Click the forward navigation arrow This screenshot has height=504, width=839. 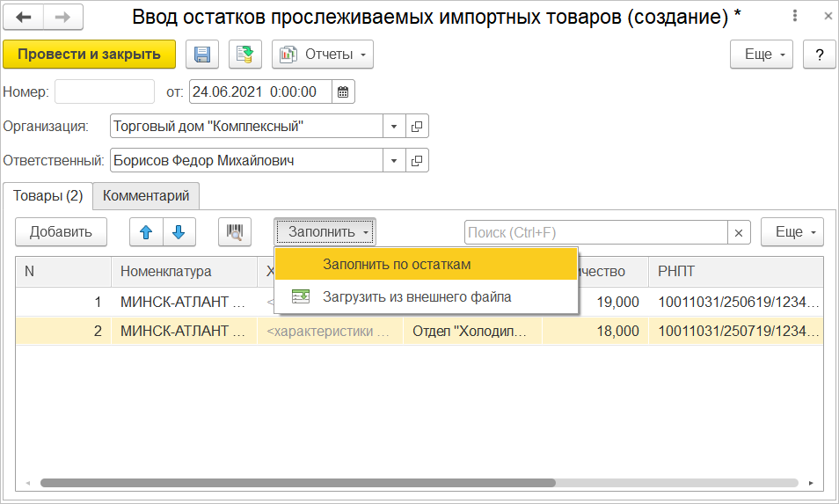tap(62, 17)
